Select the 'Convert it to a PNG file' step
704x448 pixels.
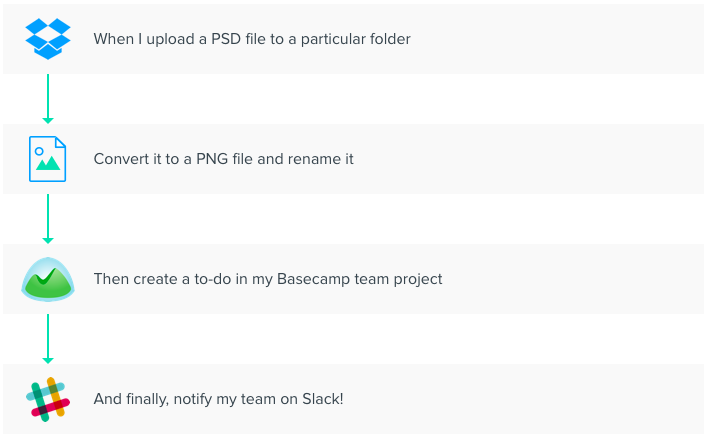(x=224, y=159)
